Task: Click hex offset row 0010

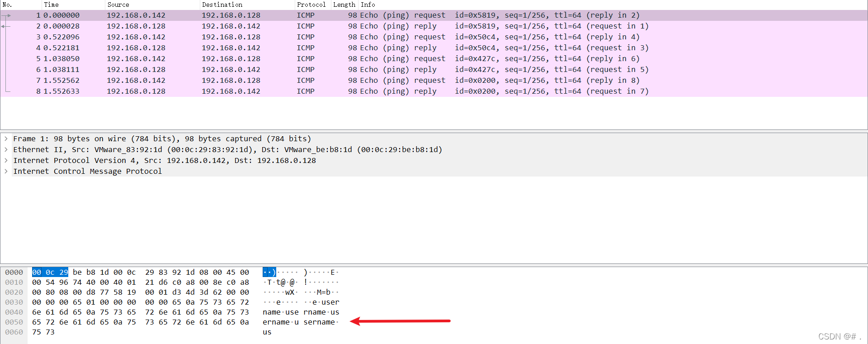Action: 14,282
